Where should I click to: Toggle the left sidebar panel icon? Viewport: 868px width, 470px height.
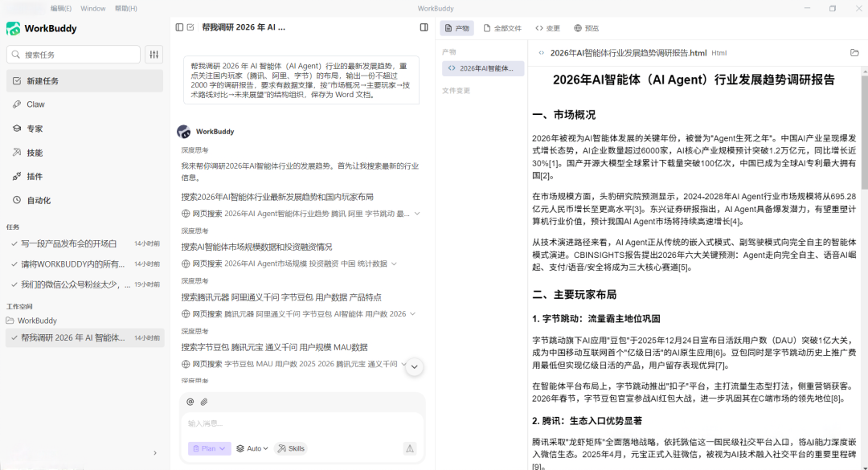(x=179, y=27)
